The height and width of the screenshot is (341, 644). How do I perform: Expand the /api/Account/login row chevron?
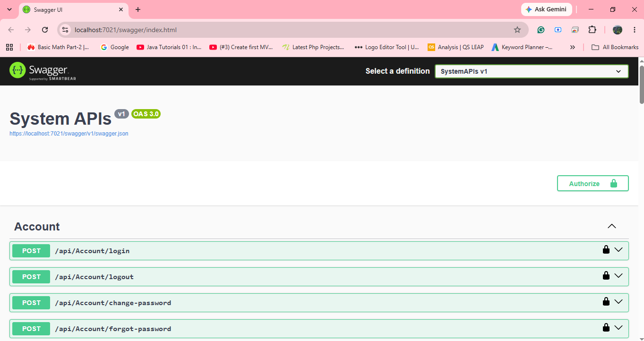(x=618, y=249)
